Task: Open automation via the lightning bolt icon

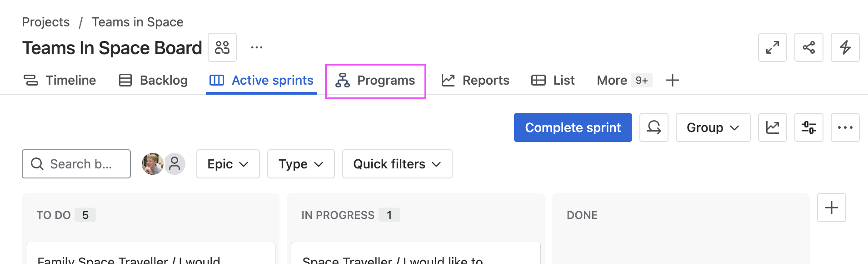Action: click(x=845, y=47)
